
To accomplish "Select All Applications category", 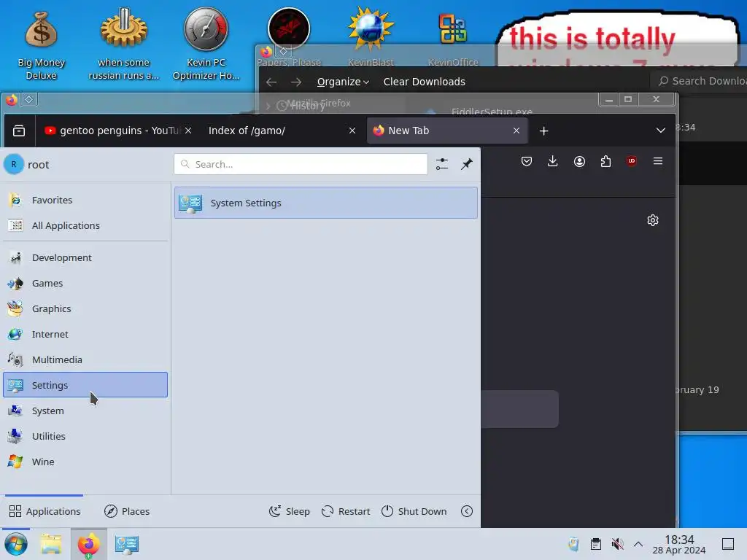I will click(85, 226).
